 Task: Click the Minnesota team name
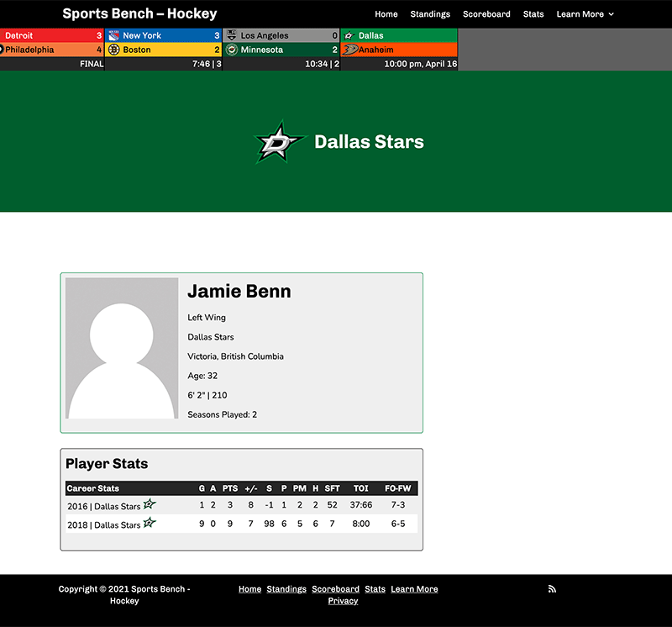(262, 50)
